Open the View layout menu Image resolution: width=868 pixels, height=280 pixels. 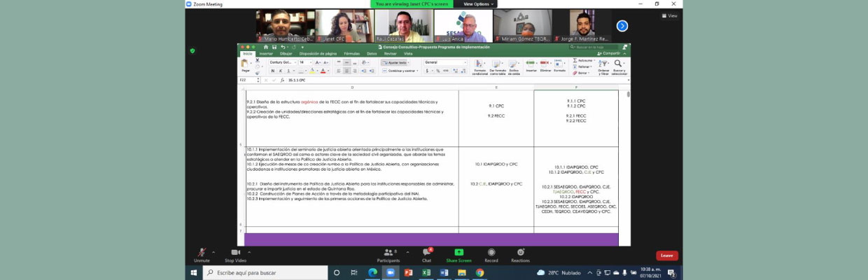(670, 15)
